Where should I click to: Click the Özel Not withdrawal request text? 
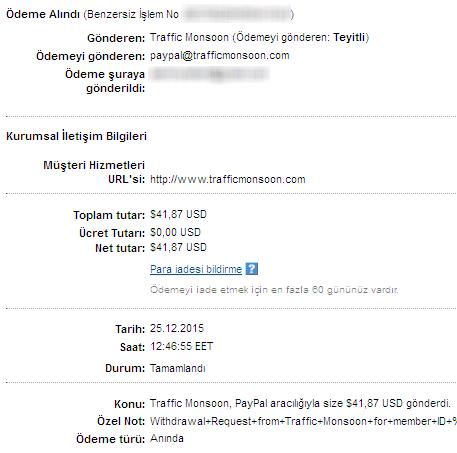point(303,421)
